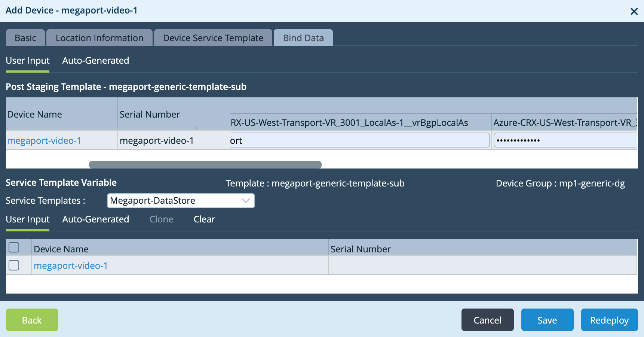
Task: Show Auto-Generated post staging variables
Action: 95,61
